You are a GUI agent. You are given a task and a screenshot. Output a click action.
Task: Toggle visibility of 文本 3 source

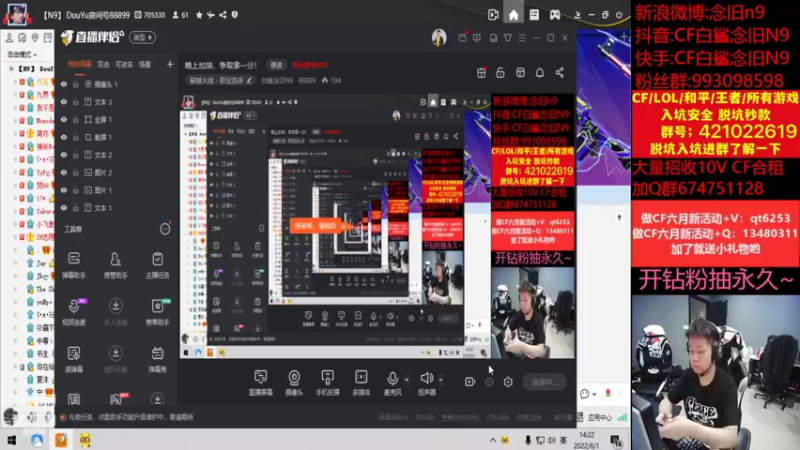(x=64, y=102)
